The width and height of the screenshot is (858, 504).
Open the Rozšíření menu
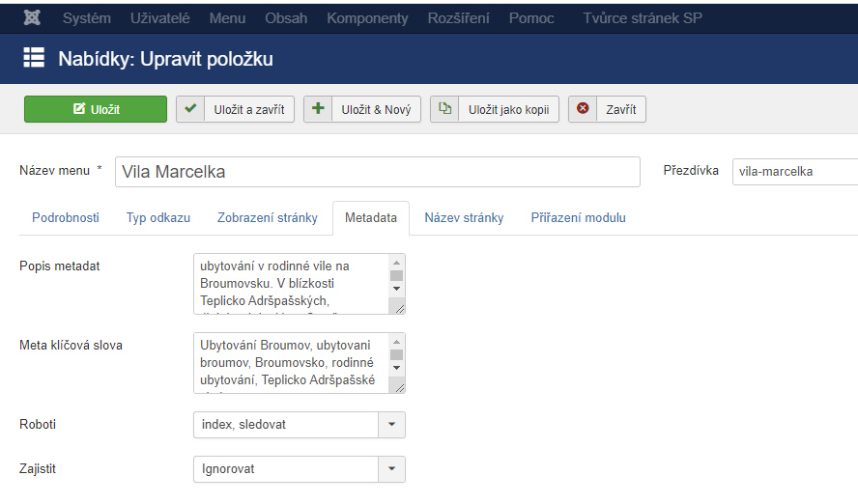pos(457,18)
